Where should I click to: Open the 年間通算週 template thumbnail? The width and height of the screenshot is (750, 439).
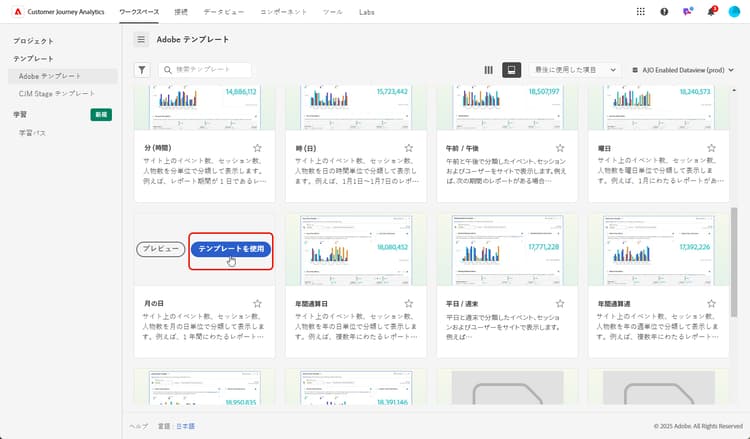659,250
